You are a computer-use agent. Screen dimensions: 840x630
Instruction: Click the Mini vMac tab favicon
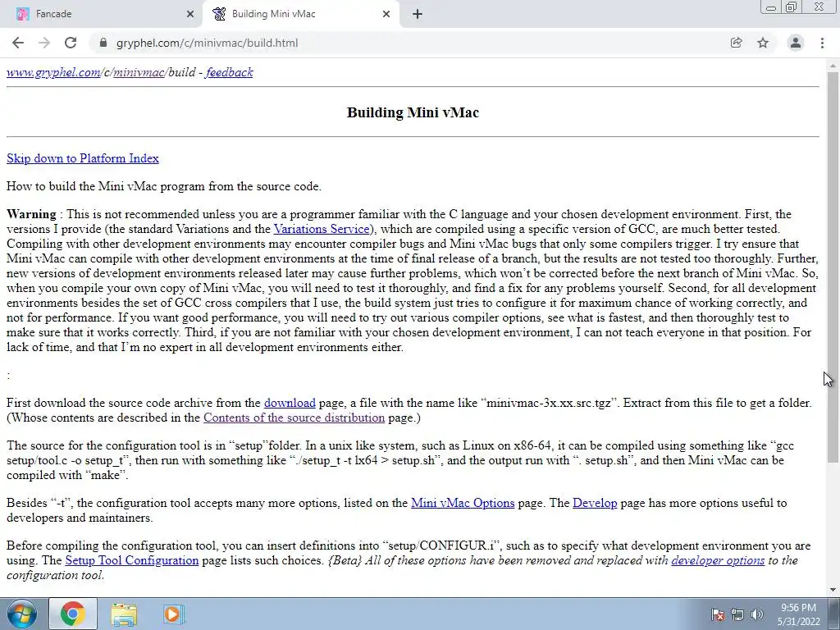218,14
